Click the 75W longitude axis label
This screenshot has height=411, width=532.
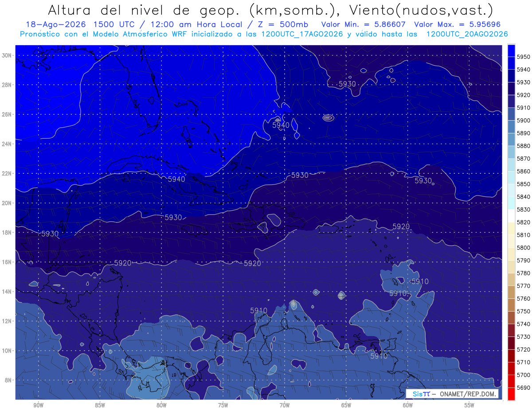pyautogui.click(x=223, y=405)
